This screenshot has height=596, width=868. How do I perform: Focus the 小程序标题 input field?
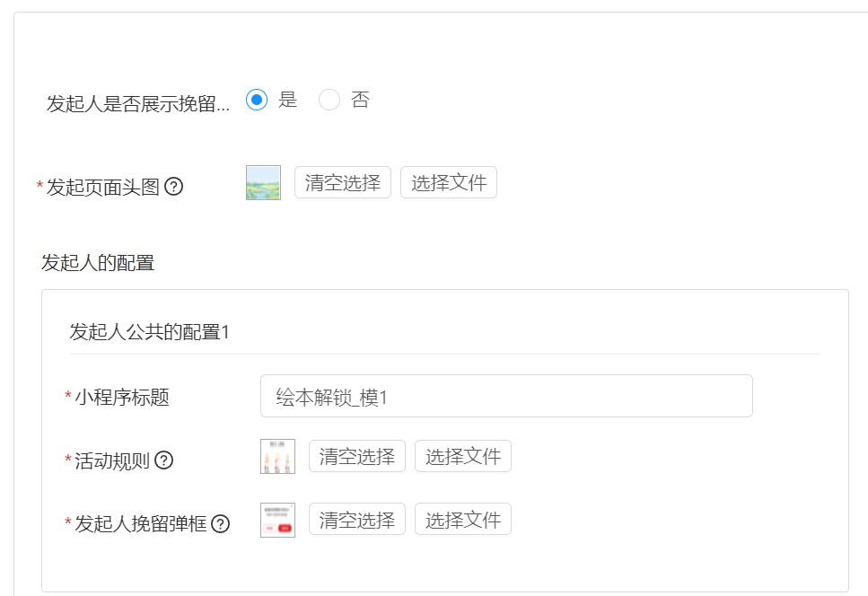point(506,396)
